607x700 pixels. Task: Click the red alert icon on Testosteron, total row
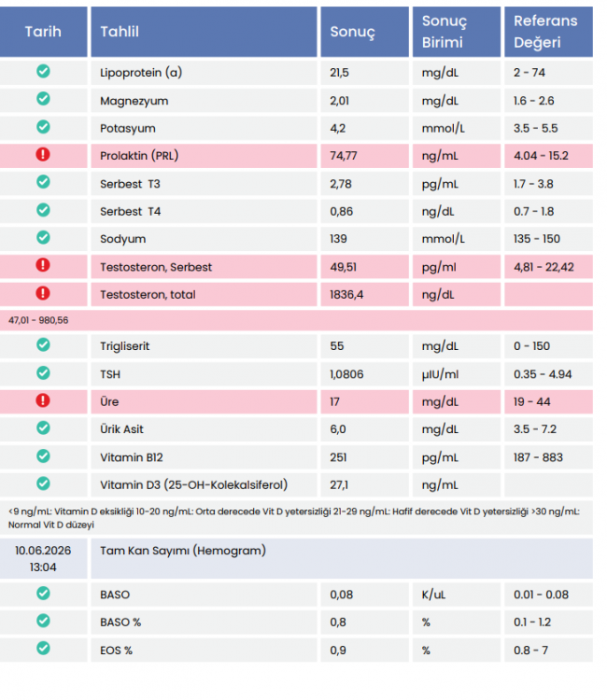click(x=43, y=293)
